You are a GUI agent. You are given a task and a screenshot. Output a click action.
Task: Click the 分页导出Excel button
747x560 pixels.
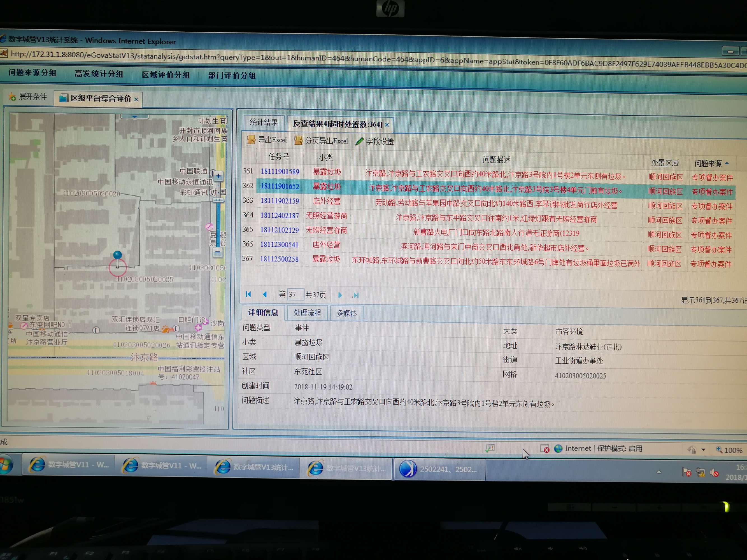[321, 141]
